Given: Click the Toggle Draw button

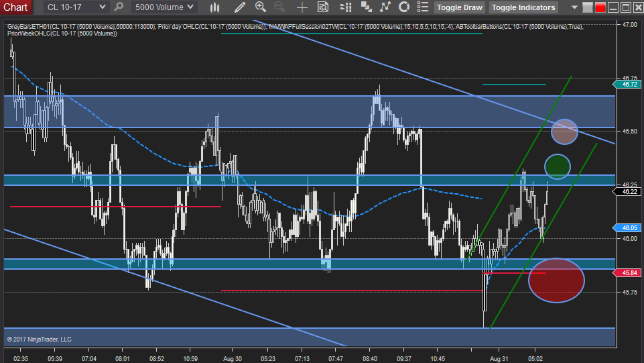Looking at the screenshot, I should click(x=459, y=7).
